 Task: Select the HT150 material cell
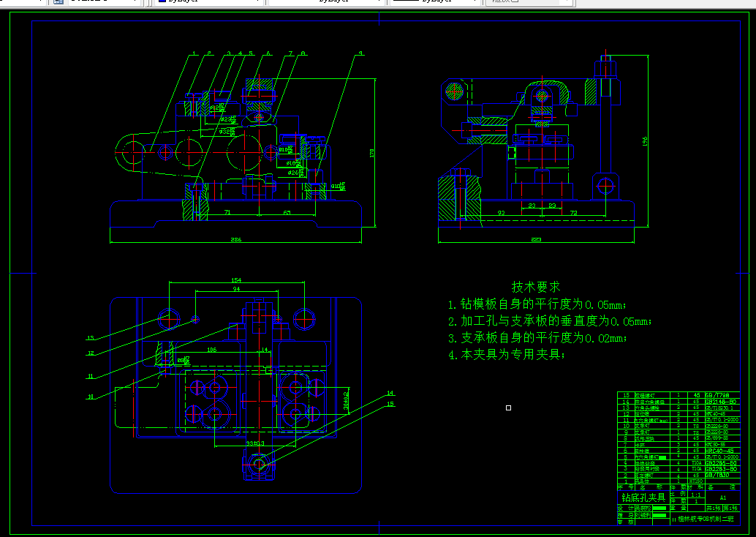tap(696, 481)
